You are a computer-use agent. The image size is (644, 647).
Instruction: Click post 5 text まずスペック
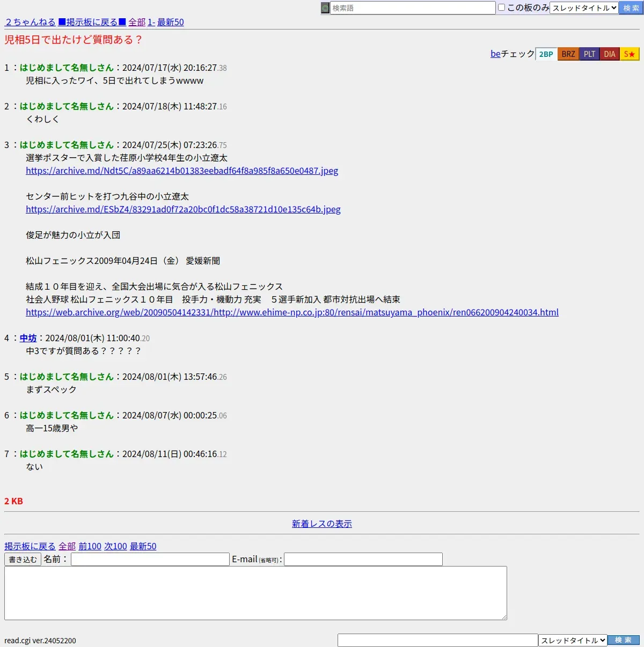(52, 389)
